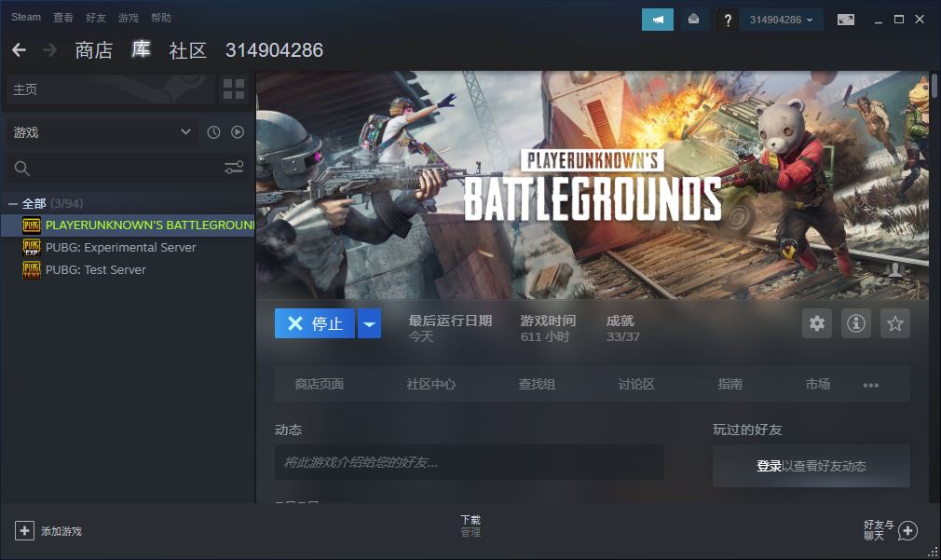The width and height of the screenshot is (941, 560).
Task: Open the 市场 link
Action: (x=817, y=384)
